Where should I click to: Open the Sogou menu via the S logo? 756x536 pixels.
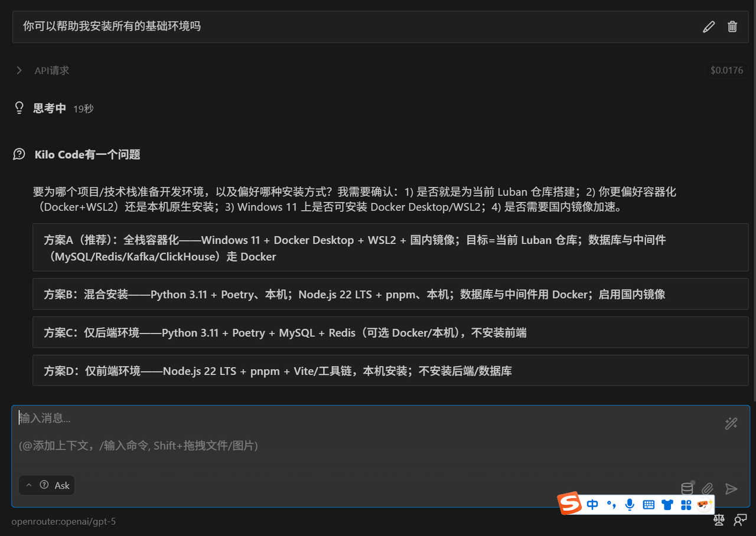click(x=569, y=504)
